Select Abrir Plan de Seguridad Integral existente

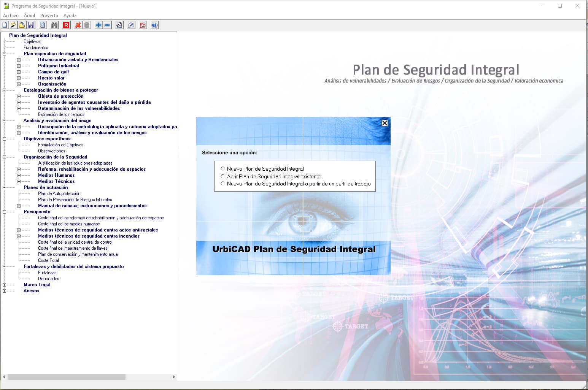(223, 176)
